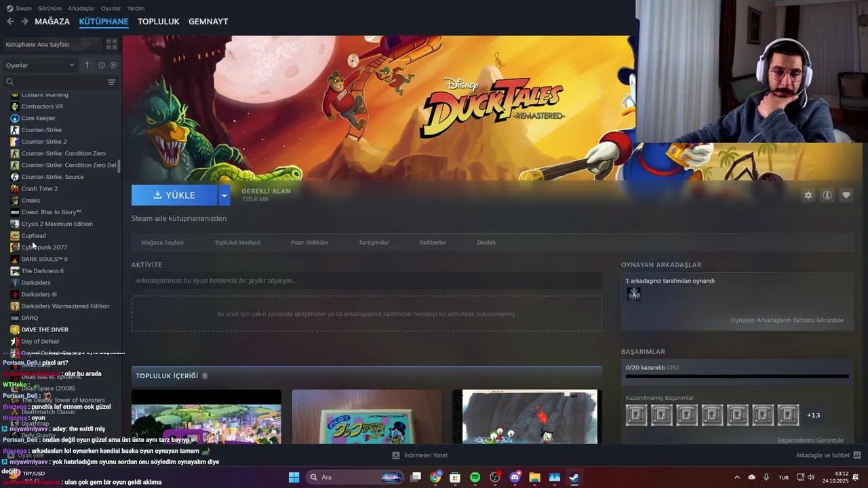Open the volume tray icon

(811, 477)
